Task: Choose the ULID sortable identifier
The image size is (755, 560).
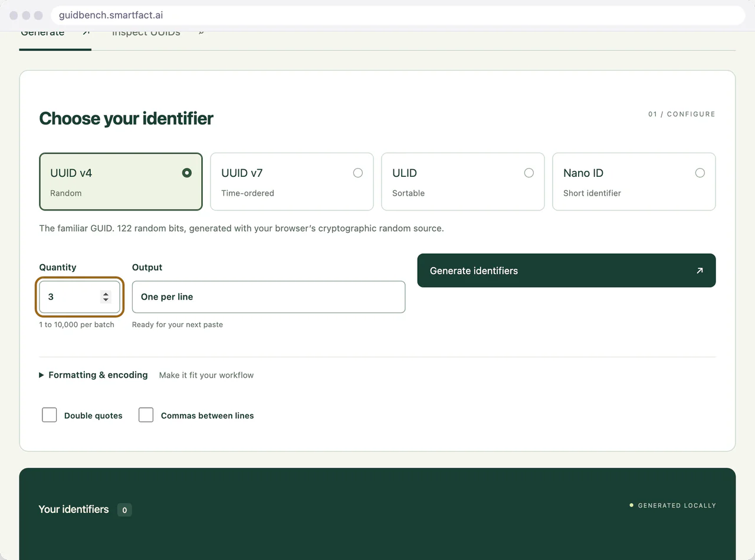Action: click(x=463, y=182)
